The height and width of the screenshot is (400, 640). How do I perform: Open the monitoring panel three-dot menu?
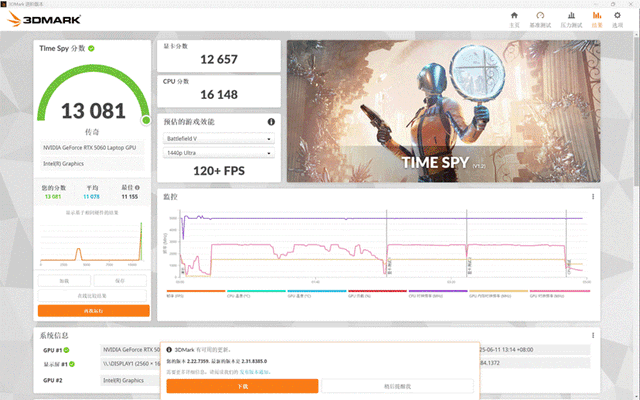pos(593,197)
